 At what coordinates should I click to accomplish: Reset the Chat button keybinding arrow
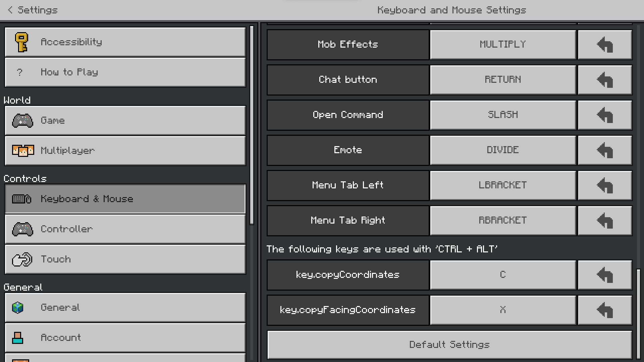pyautogui.click(x=605, y=80)
